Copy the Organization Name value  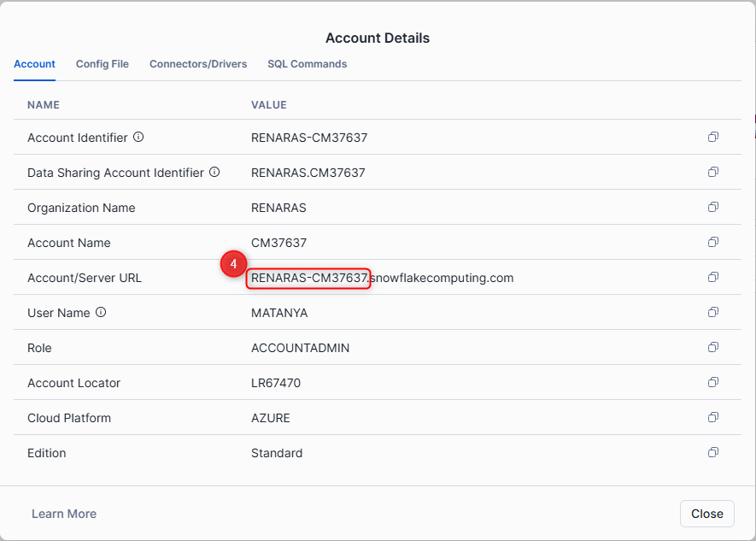713,207
